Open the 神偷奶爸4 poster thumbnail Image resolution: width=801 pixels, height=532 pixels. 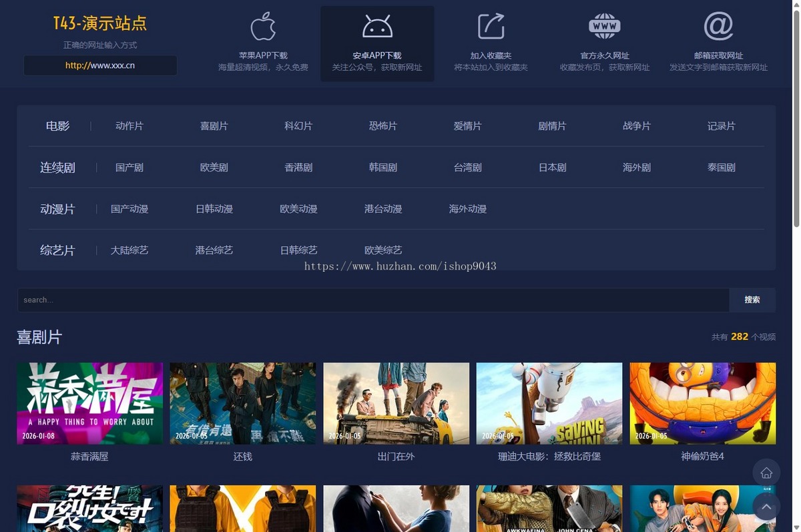click(x=702, y=403)
